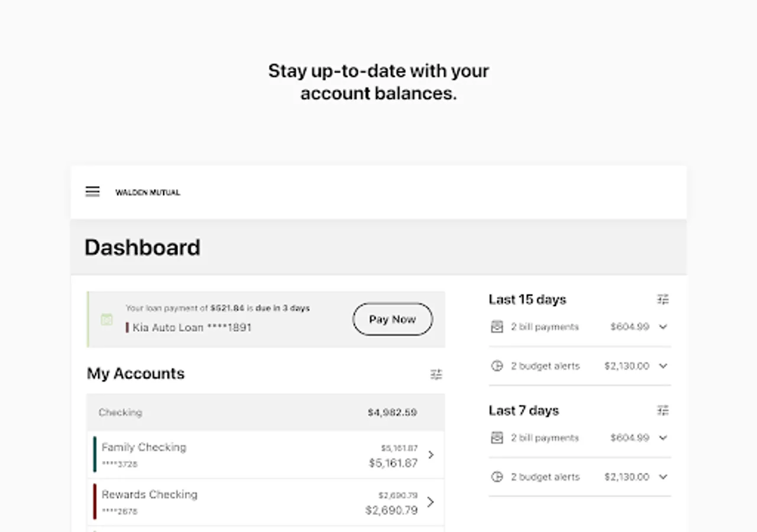Click the Kia Auto Loan account label

(192, 327)
